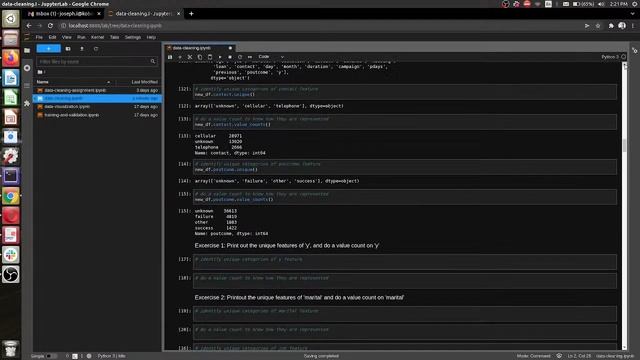
Task: Open the View menu
Action: 67,37
